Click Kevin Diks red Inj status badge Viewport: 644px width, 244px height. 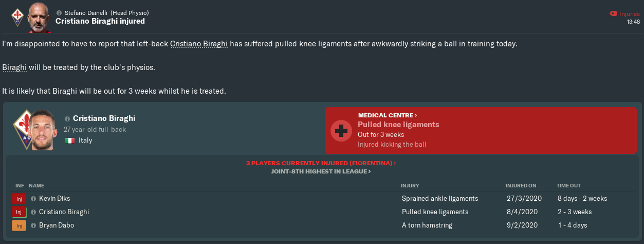pos(19,199)
